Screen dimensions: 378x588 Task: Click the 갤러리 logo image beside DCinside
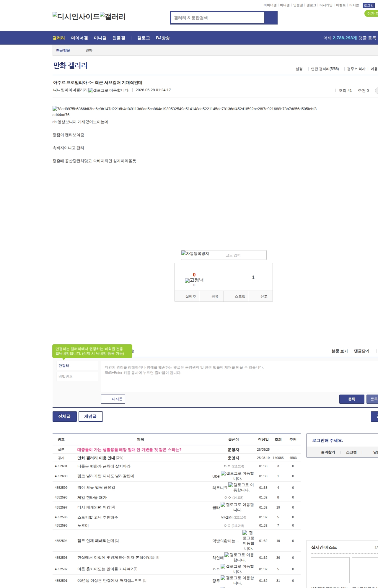pyautogui.click(x=113, y=16)
